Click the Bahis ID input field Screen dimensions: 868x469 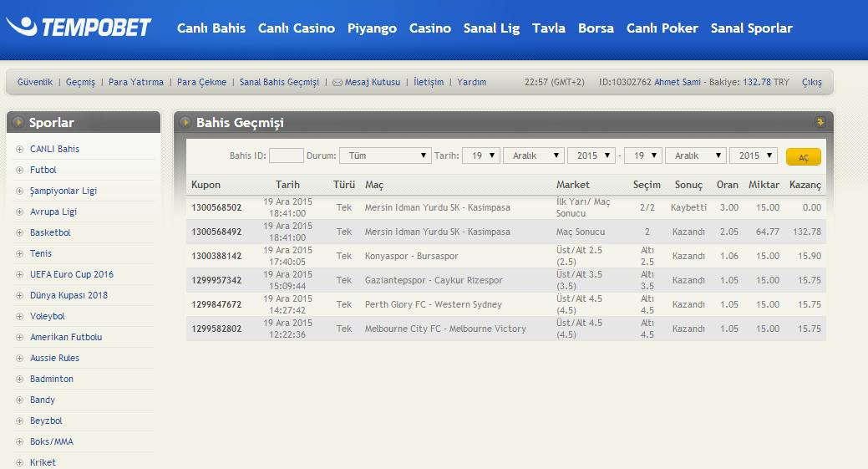[287, 155]
